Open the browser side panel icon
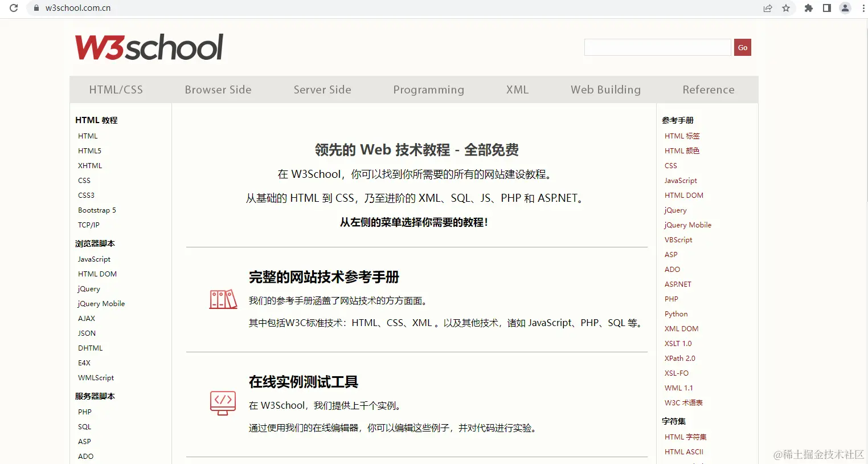 827,8
